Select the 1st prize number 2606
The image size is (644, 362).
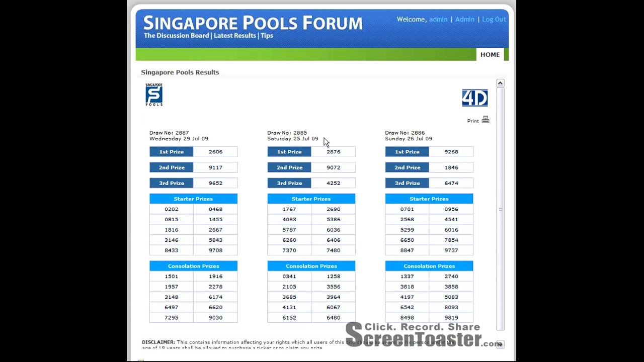click(x=215, y=152)
